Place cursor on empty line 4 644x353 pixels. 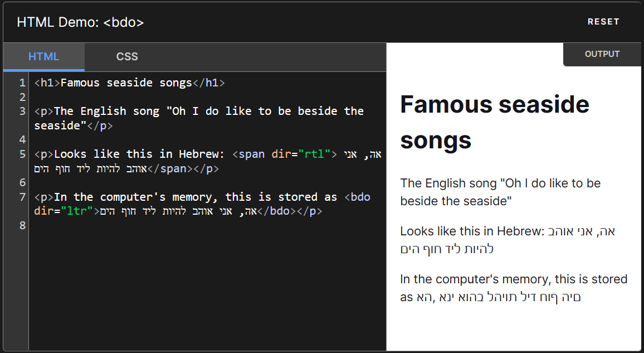(167, 139)
